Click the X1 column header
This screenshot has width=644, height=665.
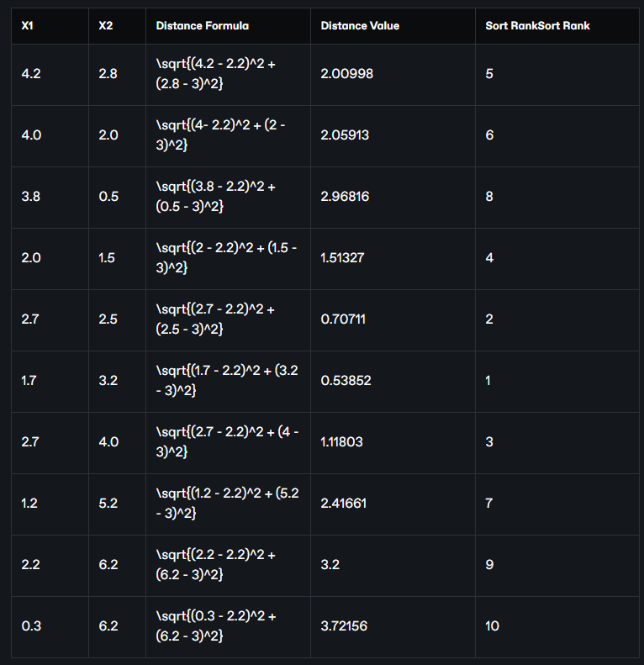pos(28,26)
